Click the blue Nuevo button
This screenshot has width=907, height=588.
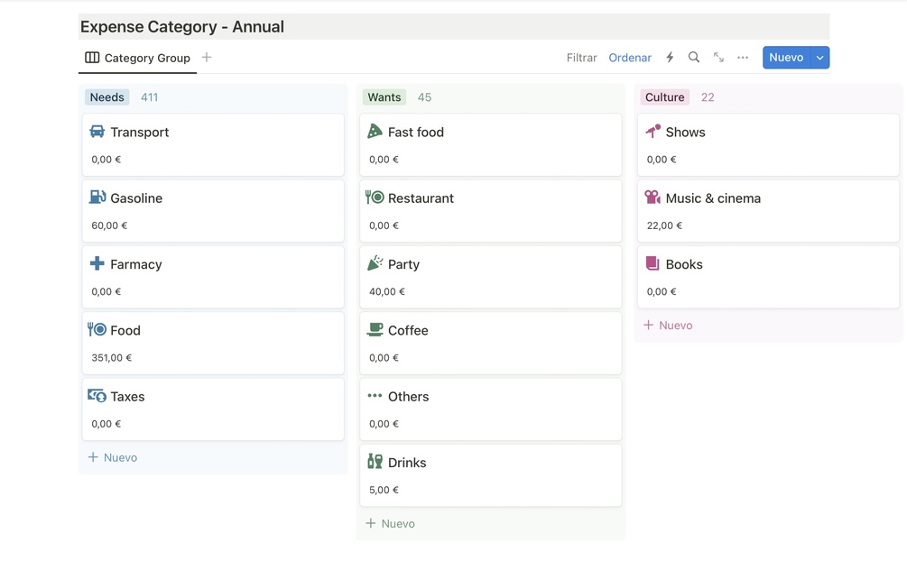point(785,58)
